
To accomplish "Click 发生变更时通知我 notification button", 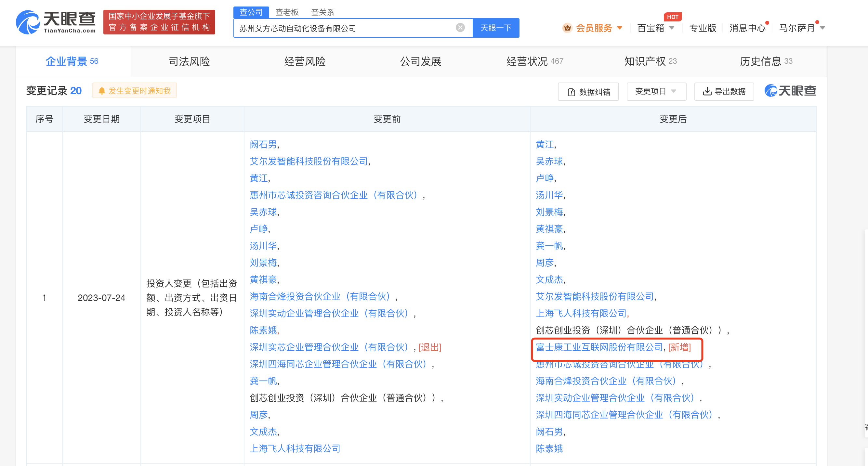I will pyautogui.click(x=135, y=91).
